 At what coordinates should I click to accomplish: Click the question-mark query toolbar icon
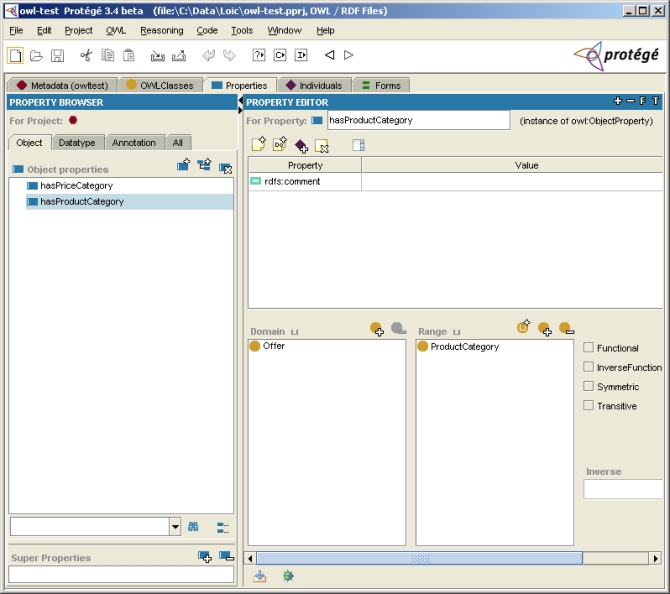coord(259,55)
